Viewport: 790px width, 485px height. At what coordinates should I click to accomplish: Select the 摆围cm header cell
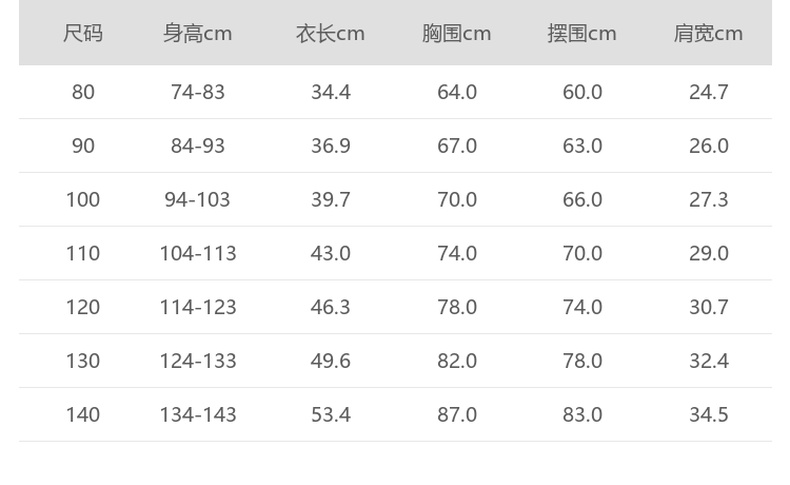click(582, 33)
